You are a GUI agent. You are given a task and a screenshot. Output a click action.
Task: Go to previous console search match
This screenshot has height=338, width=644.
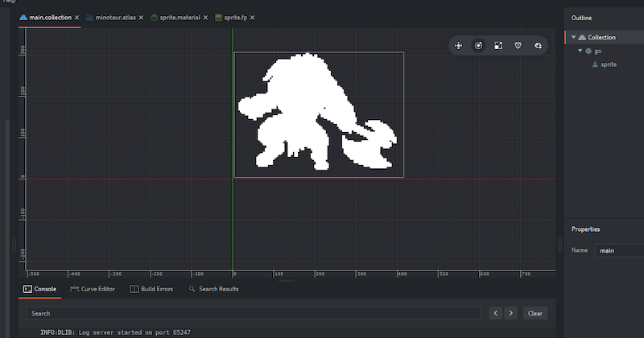pyautogui.click(x=496, y=313)
